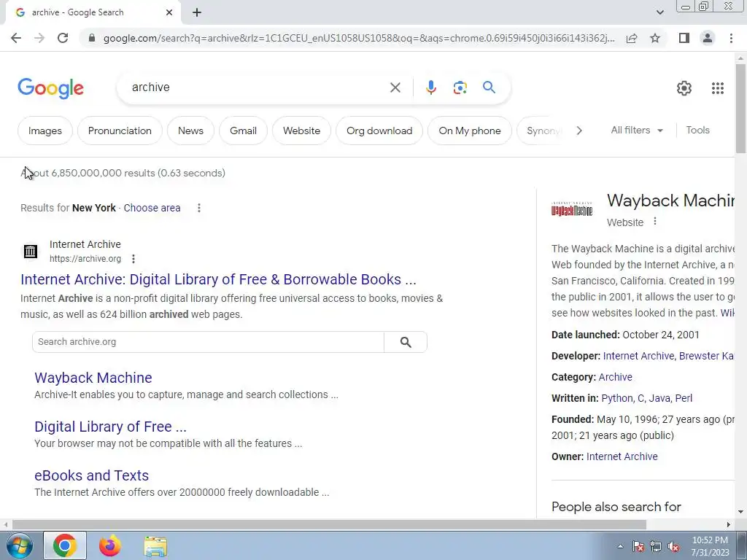Click the muted volume tray icon
This screenshot has height=560, width=747.
pyautogui.click(x=673, y=547)
